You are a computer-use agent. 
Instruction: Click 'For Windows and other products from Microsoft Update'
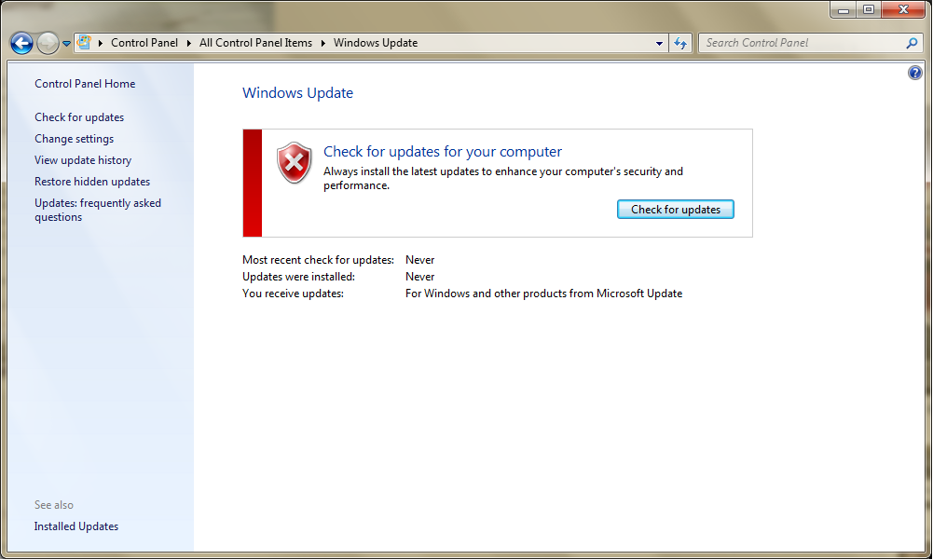543,294
